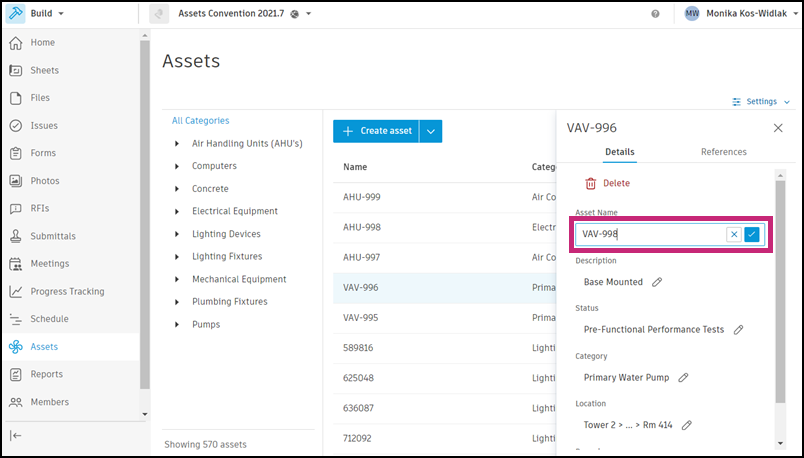804x458 pixels.
Task: Edit Status using pencil icon
Action: 739,329
